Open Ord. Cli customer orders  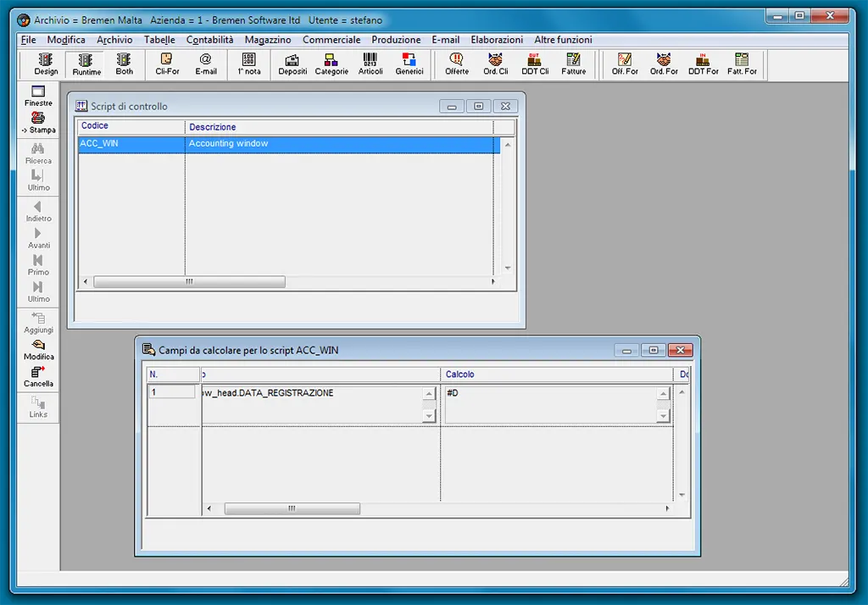pyautogui.click(x=495, y=64)
